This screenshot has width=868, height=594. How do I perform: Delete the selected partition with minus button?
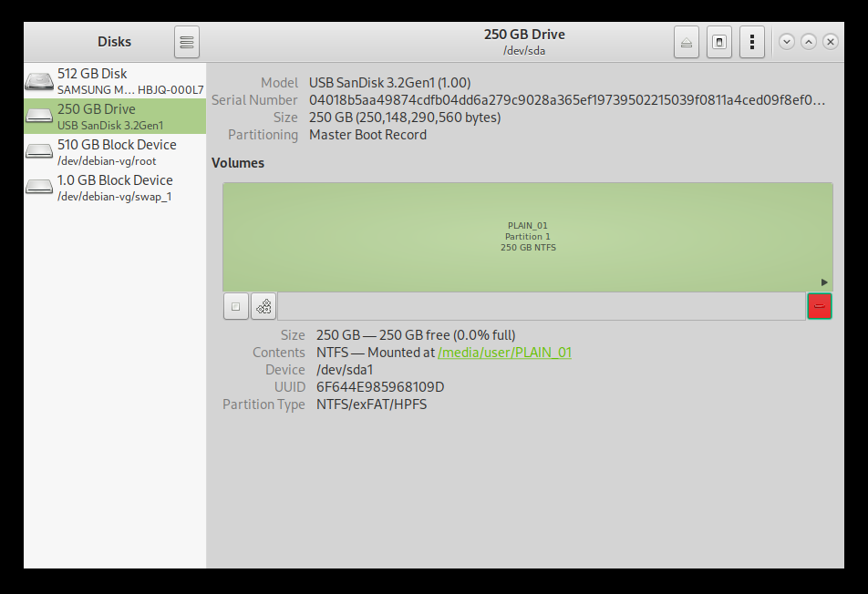(820, 306)
